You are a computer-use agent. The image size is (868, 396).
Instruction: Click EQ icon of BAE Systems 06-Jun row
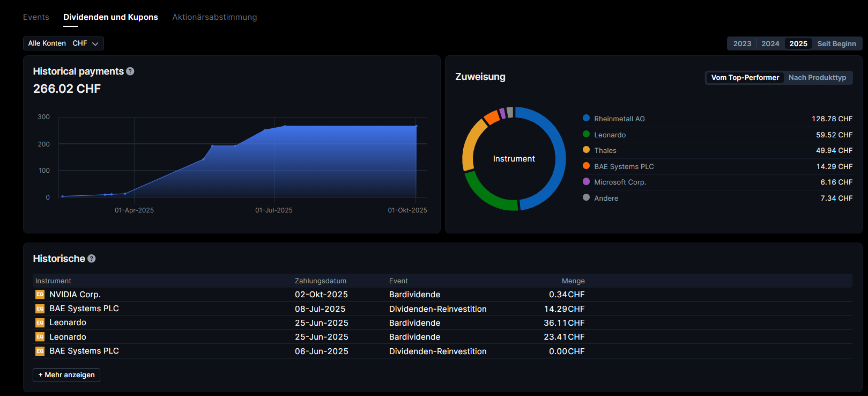(40, 351)
